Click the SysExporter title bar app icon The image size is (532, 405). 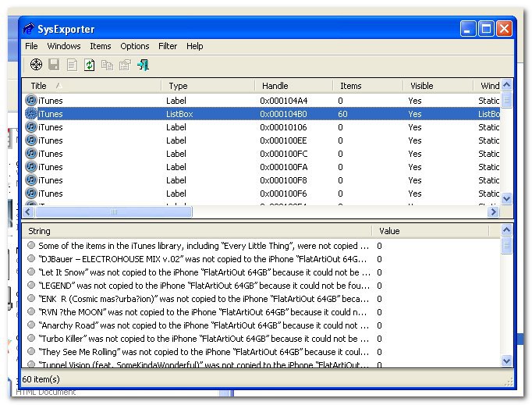(29, 29)
